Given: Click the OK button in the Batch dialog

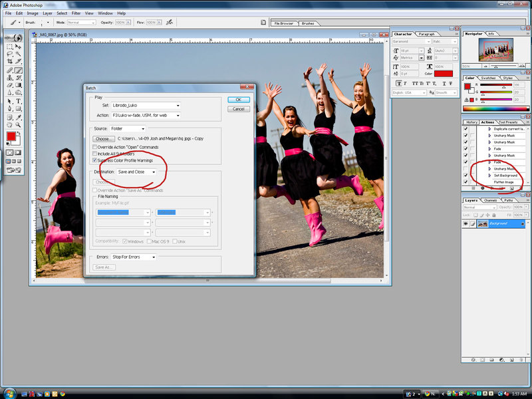Looking at the screenshot, I should tap(238, 99).
